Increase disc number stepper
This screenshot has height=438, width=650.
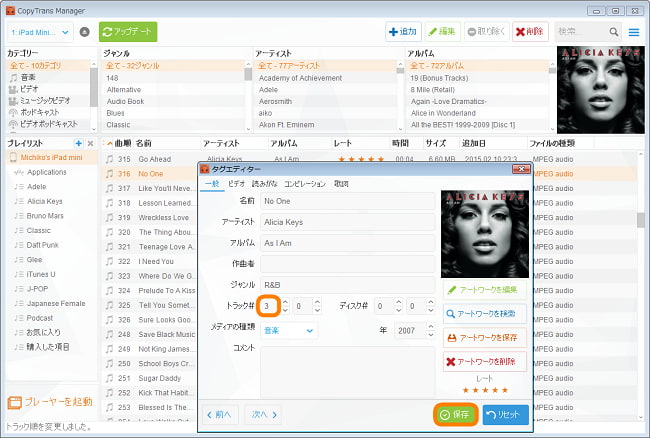click(x=398, y=302)
